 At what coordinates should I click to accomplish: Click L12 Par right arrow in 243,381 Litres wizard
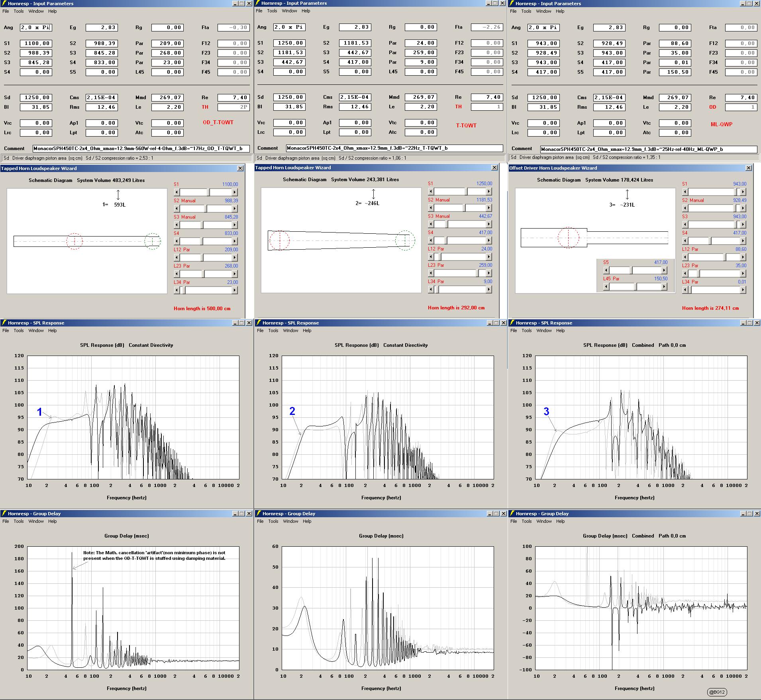click(x=489, y=257)
